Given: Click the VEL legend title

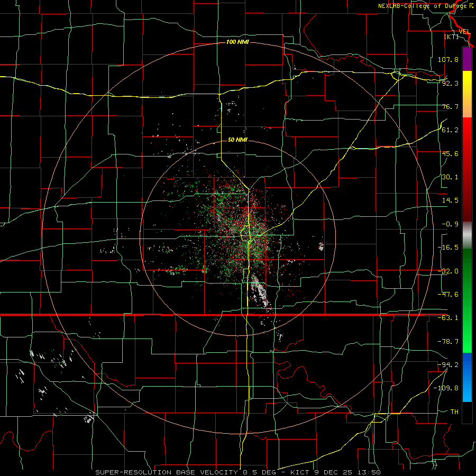Looking at the screenshot, I should [x=464, y=32].
